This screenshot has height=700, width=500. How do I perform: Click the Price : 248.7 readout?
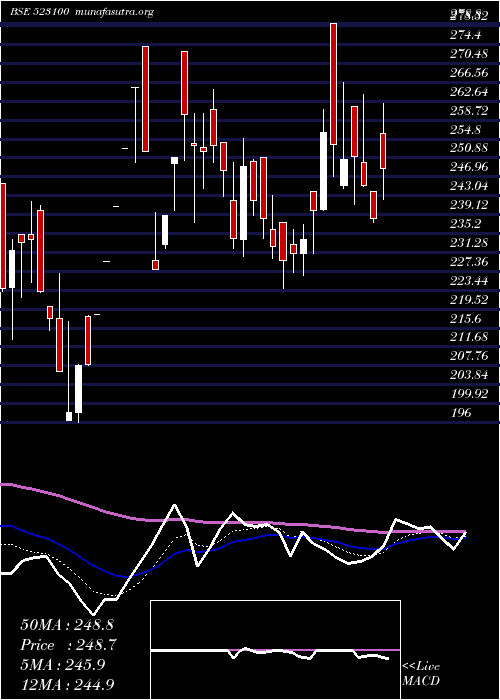coord(69,645)
